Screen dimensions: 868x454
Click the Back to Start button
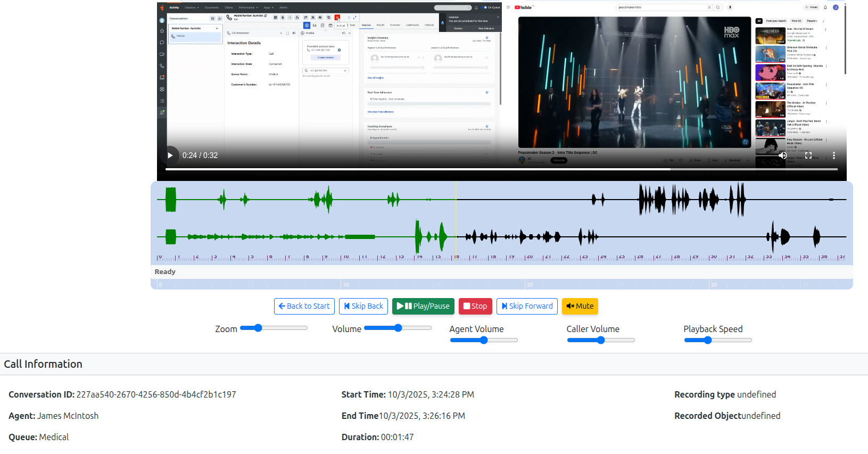pos(304,306)
